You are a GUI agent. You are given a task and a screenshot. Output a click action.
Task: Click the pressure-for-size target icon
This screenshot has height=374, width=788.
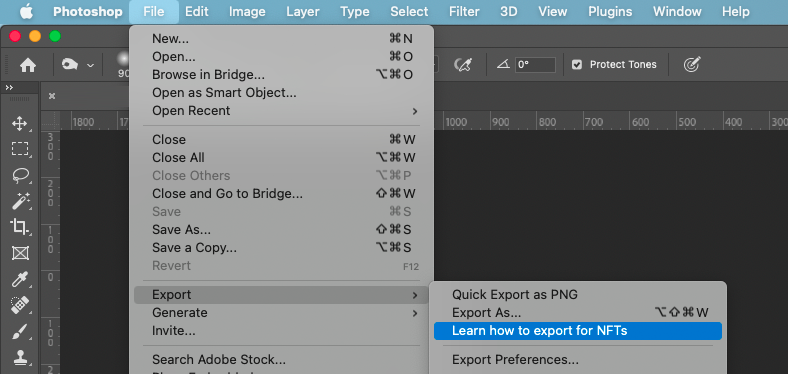(692, 65)
